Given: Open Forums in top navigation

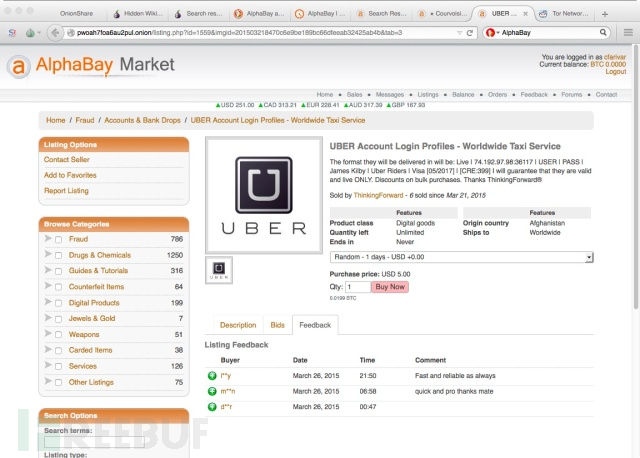Looking at the screenshot, I should [x=571, y=95].
